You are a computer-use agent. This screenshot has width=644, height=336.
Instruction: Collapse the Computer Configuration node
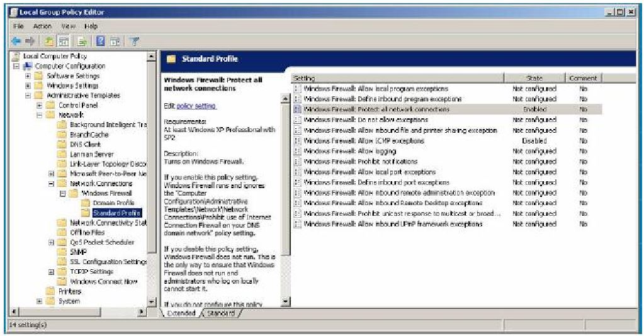point(16,66)
